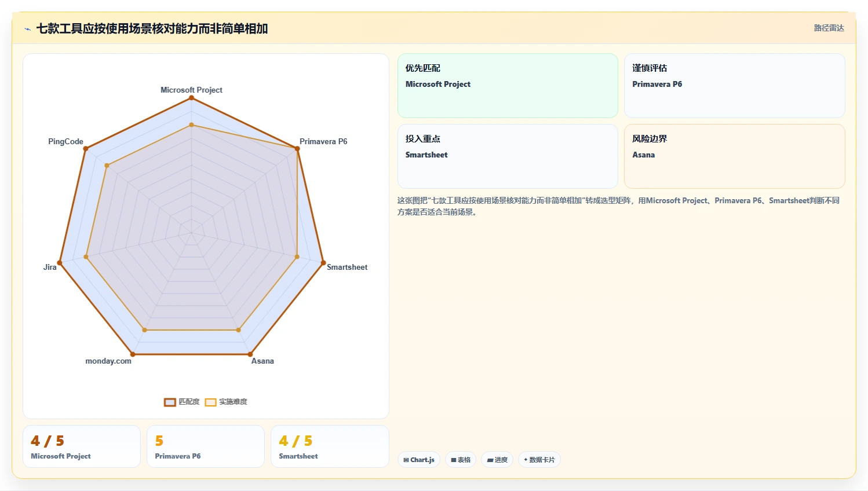868x491 pixels.
Task: Click the Smartsheet radar axis label
Action: tap(347, 267)
